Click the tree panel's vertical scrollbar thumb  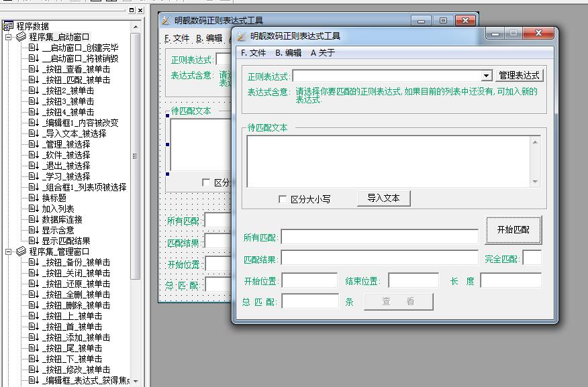pyautogui.click(x=136, y=156)
